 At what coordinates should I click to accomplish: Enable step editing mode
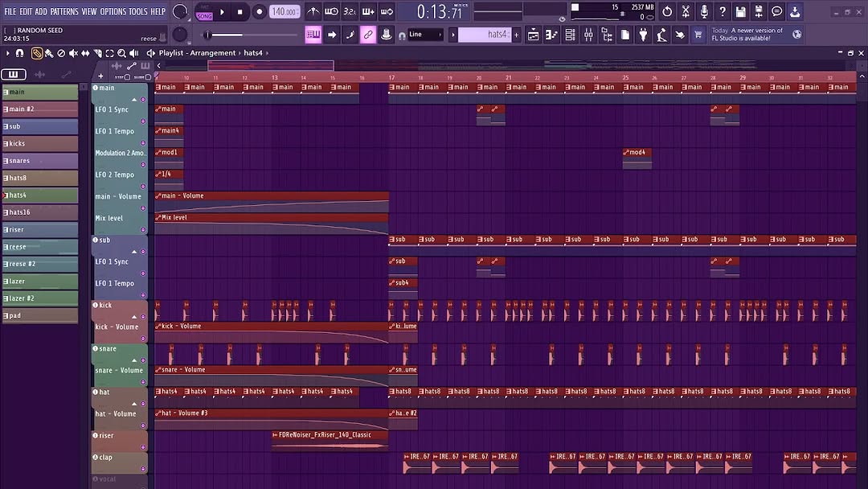(350, 35)
